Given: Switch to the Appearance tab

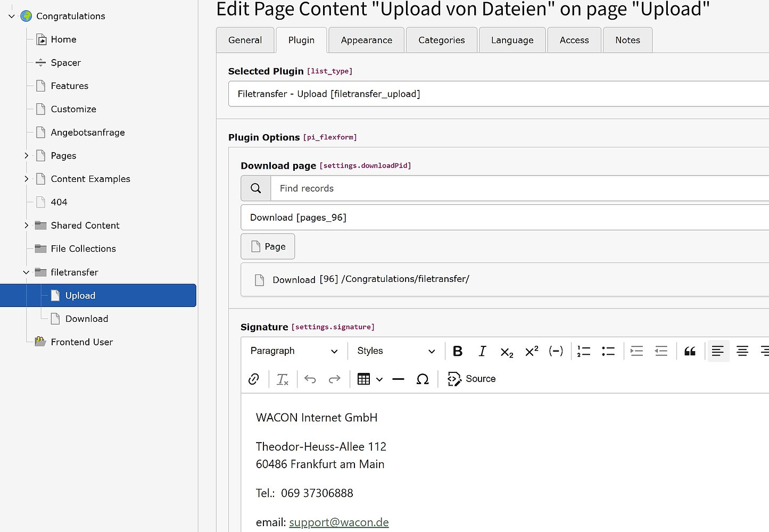Looking at the screenshot, I should point(366,40).
